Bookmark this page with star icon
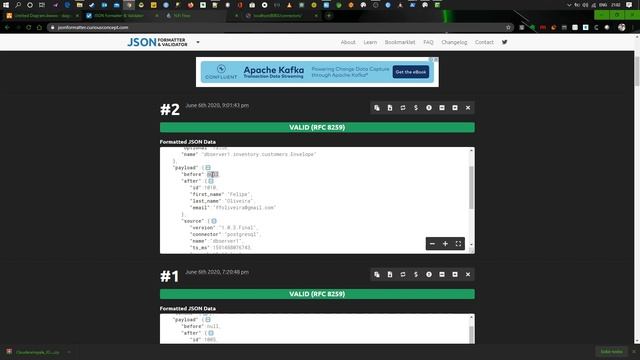The width and height of the screenshot is (640, 360). 508,27
